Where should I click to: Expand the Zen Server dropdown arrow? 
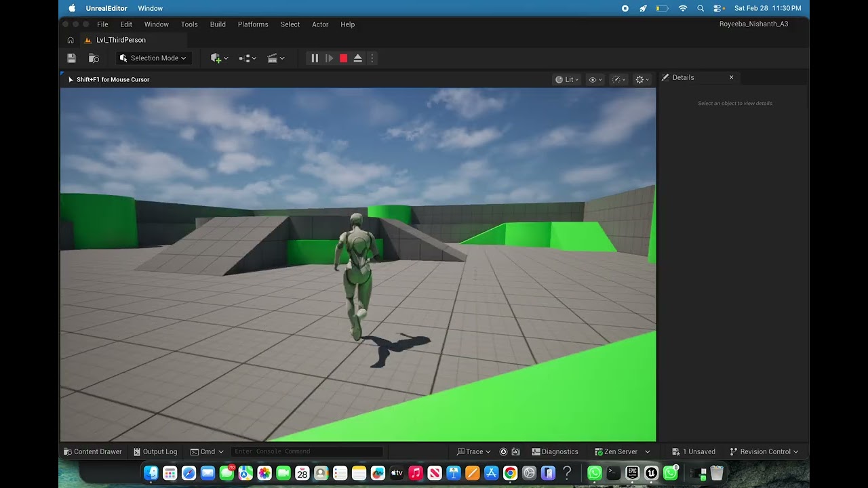tap(648, 451)
